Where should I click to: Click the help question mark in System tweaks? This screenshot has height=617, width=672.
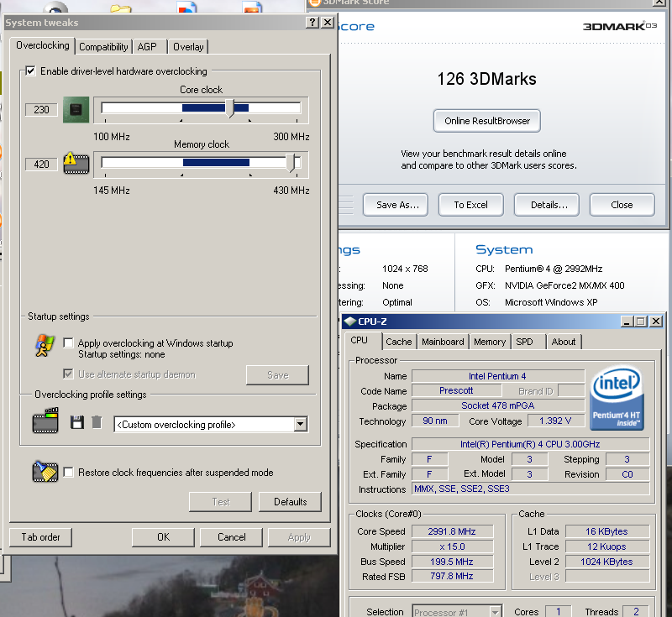click(x=312, y=23)
